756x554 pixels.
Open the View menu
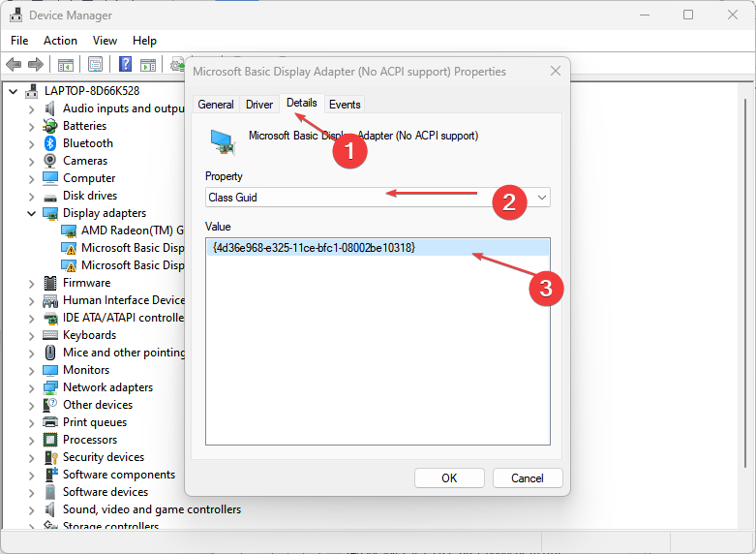105,41
